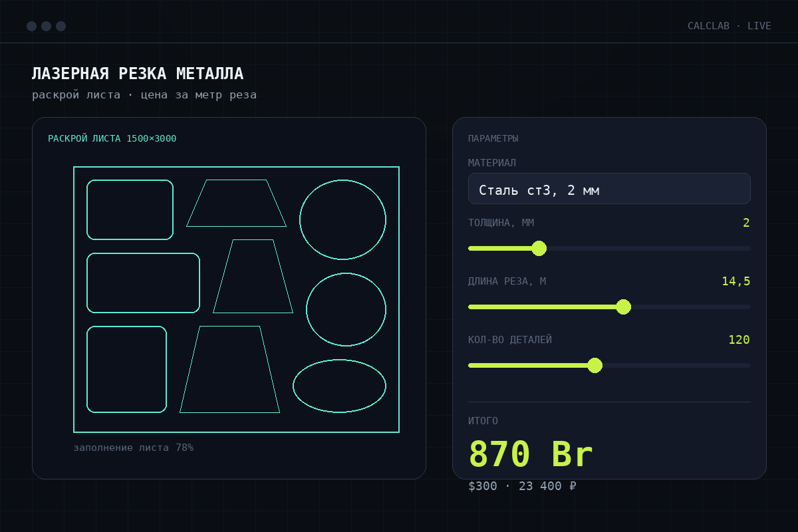Click the 870 Br total price

531,454
